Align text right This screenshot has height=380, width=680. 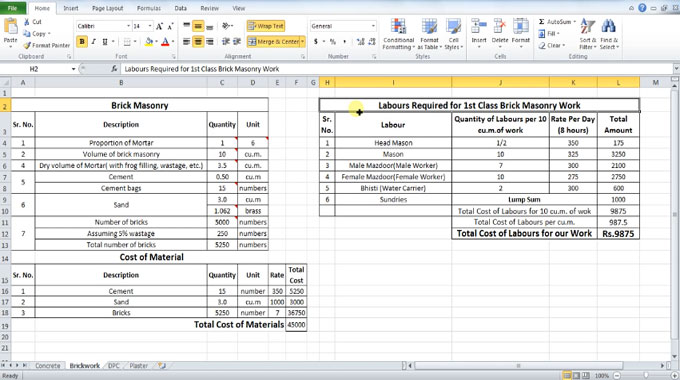click(x=209, y=42)
